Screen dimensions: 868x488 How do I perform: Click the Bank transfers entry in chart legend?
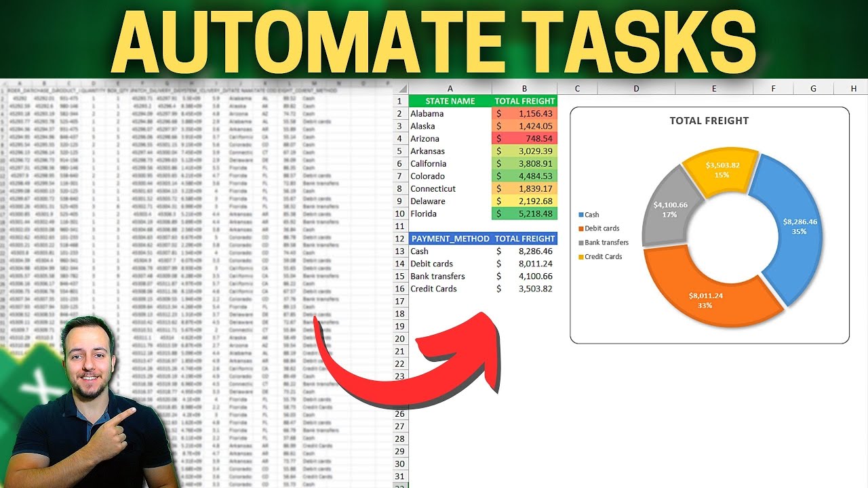[603, 243]
